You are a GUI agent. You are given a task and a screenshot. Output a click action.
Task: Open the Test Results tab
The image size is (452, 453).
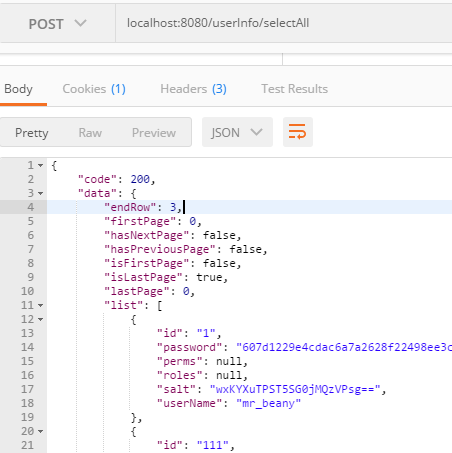pyautogui.click(x=294, y=89)
